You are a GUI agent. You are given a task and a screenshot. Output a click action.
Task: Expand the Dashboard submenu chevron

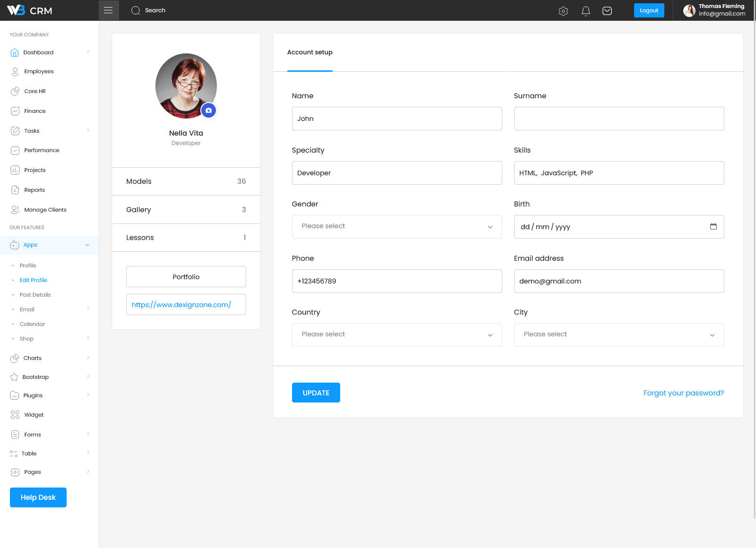(88, 52)
